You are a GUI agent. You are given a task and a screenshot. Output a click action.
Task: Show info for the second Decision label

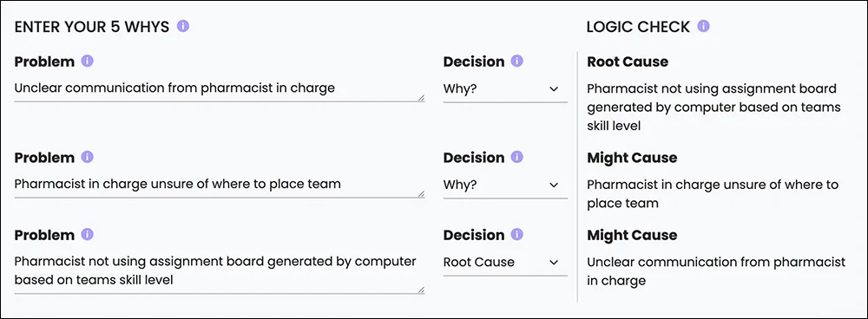(517, 157)
